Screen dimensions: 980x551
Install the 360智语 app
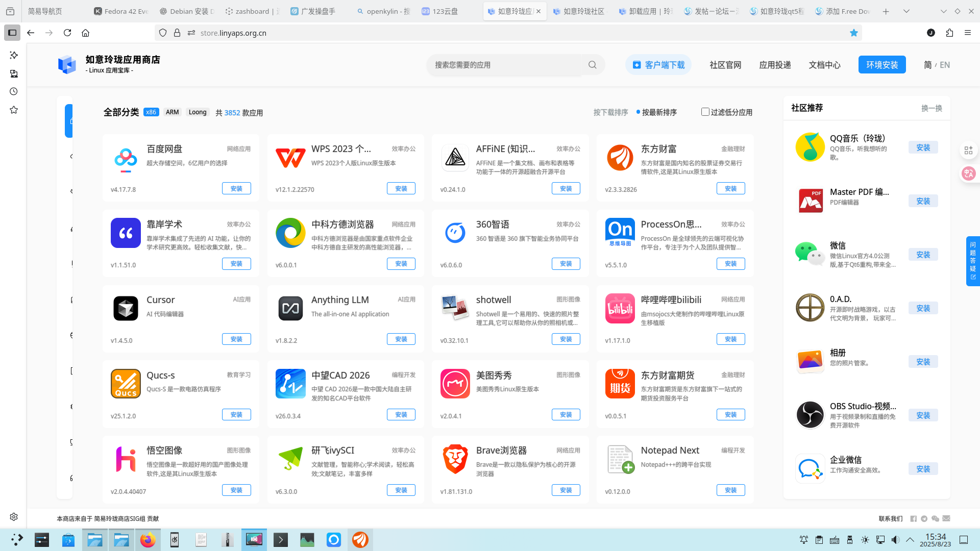coord(566,264)
